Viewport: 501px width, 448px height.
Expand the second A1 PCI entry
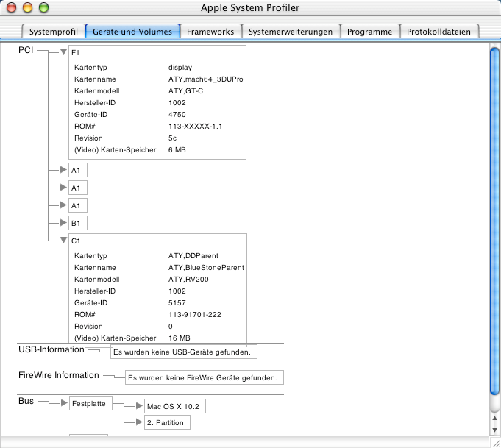(x=63, y=188)
